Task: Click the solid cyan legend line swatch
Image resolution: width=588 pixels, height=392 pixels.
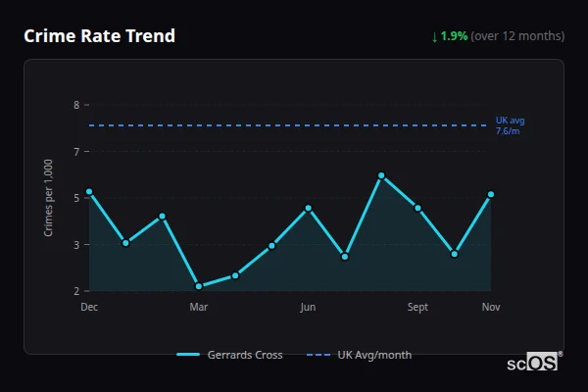Action: [x=188, y=355]
